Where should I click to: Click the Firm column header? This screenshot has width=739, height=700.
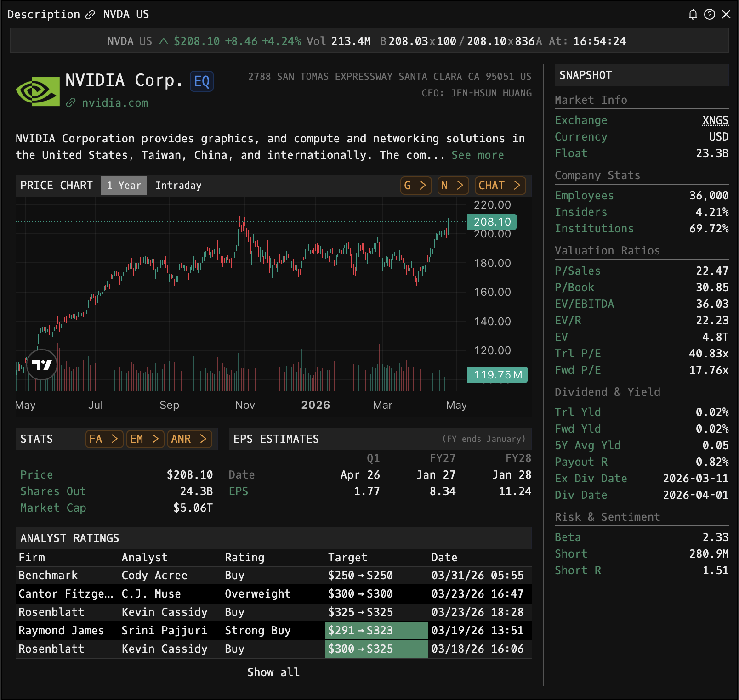[x=32, y=558]
